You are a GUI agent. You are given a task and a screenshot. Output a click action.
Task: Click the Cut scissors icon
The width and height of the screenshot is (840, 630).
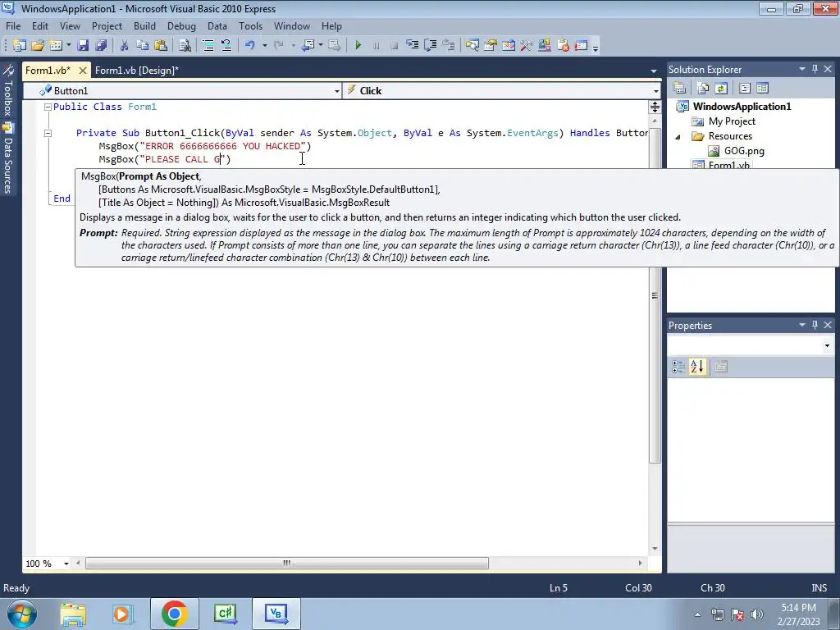pyautogui.click(x=124, y=46)
